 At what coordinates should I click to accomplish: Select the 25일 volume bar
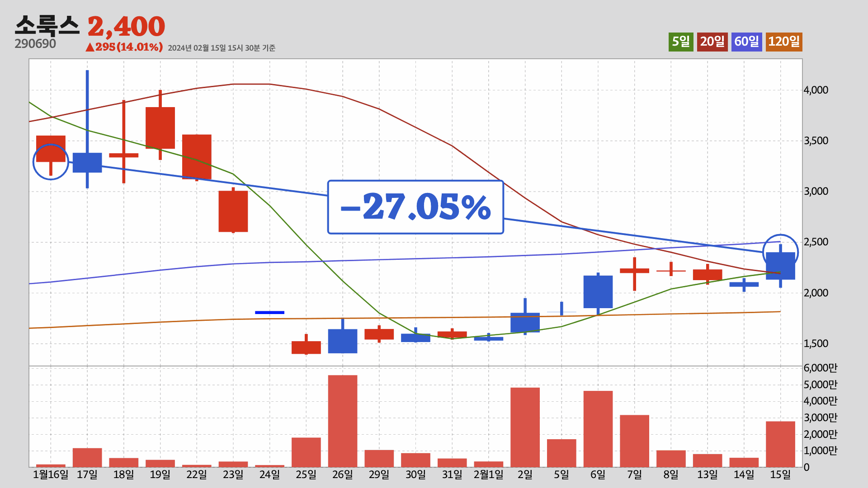click(306, 452)
